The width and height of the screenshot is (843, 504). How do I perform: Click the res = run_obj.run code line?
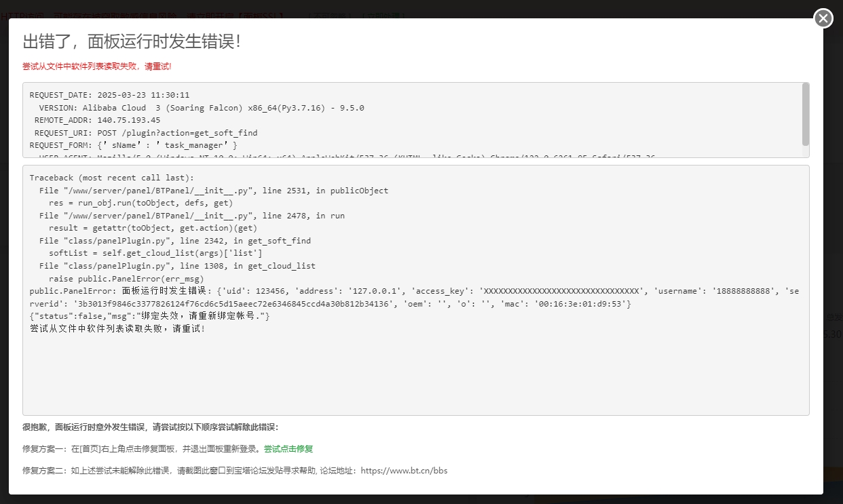[140, 203]
